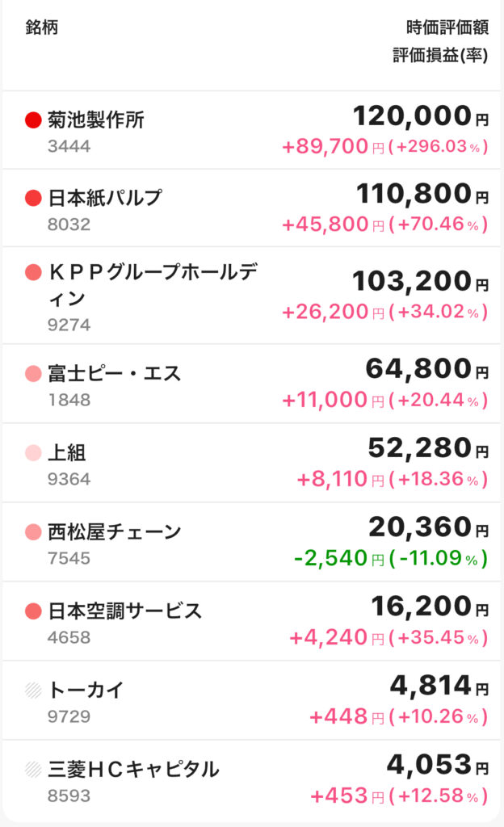Select the 120,000円 valuation amount
The image size is (504, 827).
click(x=420, y=116)
